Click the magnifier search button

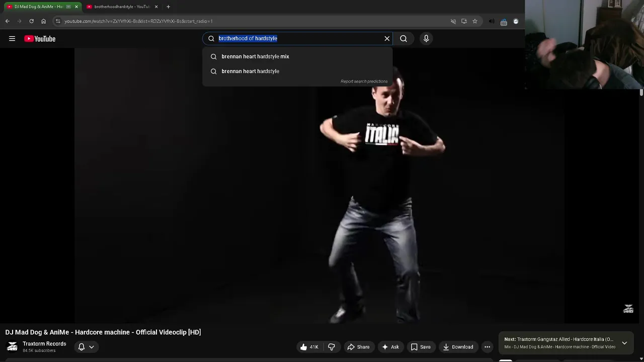click(404, 39)
